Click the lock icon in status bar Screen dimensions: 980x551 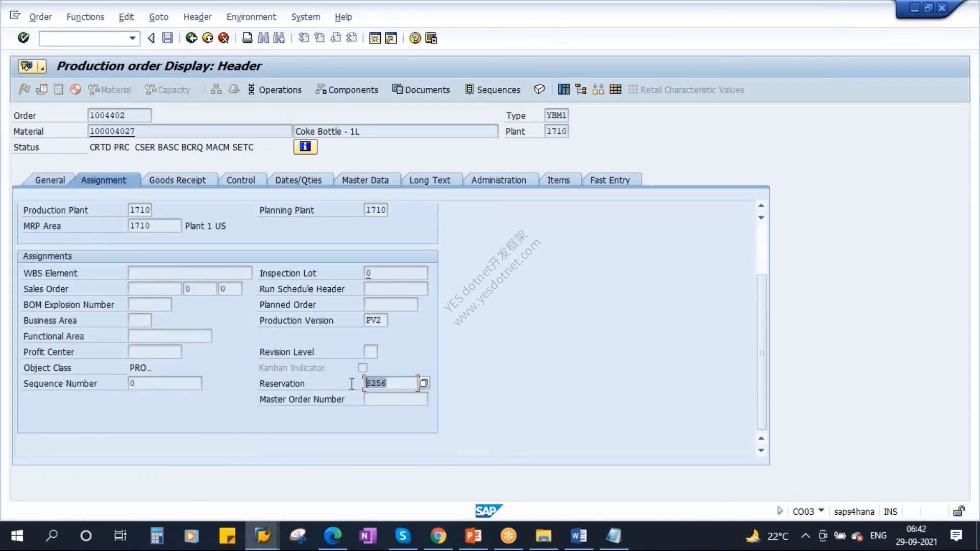coord(959,511)
